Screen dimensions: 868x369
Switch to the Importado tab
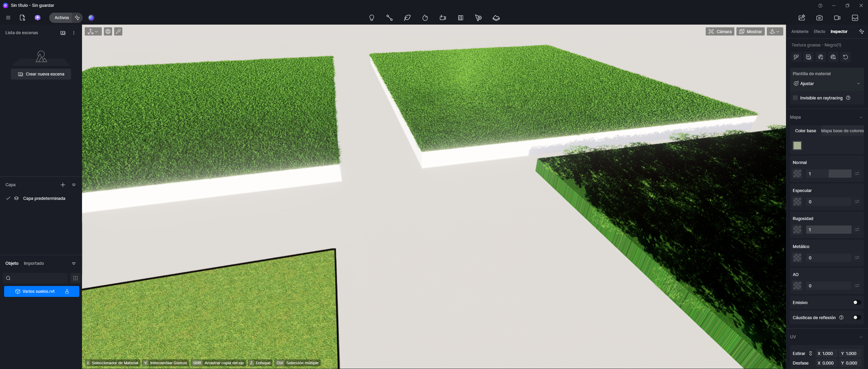coord(34,263)
